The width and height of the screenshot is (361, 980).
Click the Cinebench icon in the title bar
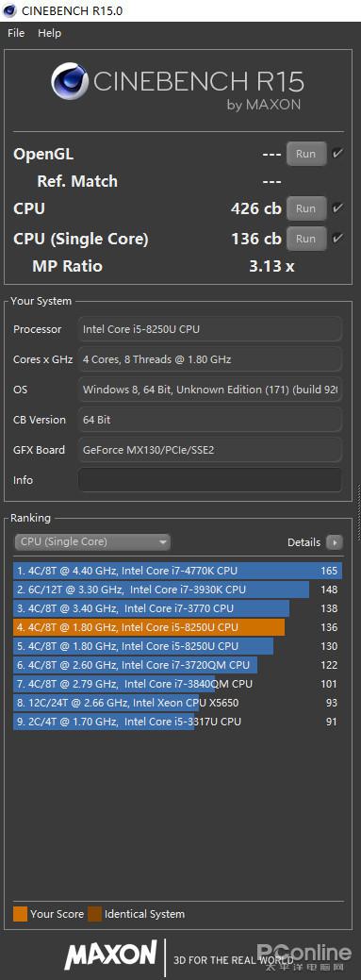tap(10, 10)
